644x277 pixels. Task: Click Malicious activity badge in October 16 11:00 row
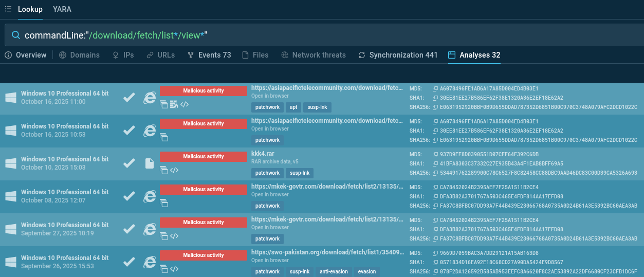click(x=204, y=91)
